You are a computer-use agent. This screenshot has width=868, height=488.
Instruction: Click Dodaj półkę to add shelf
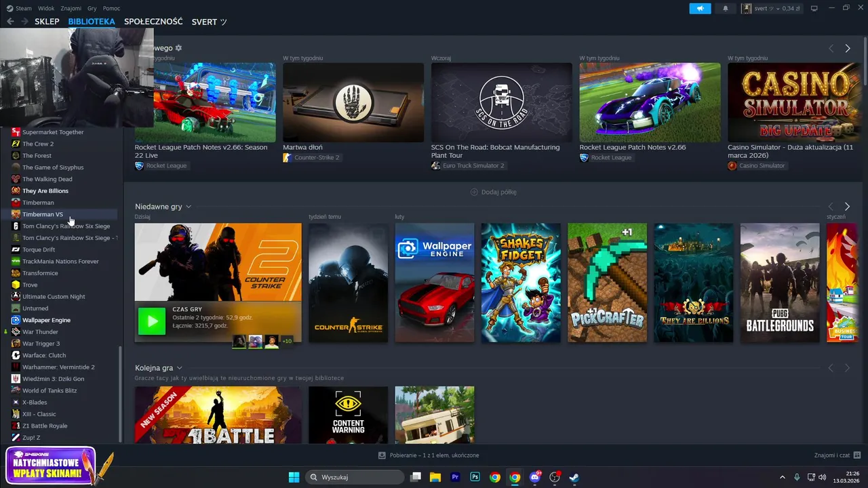coord(494,192)
